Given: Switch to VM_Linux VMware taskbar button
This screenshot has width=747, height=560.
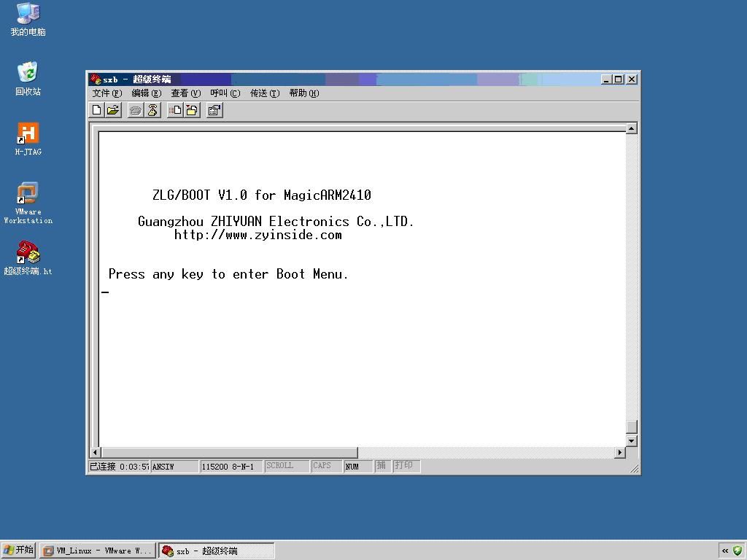Looking at the screenshot, I should tap(98, 551).
